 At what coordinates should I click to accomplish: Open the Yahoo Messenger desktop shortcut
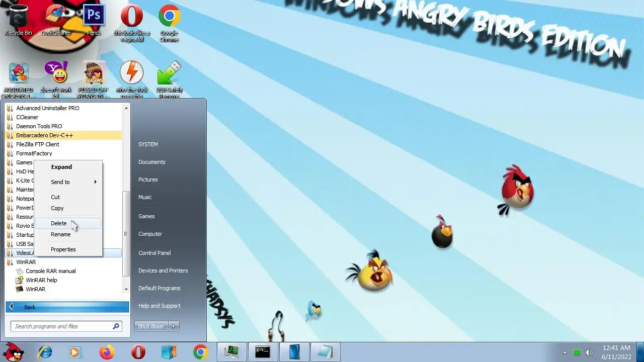[x=56, y=80]
